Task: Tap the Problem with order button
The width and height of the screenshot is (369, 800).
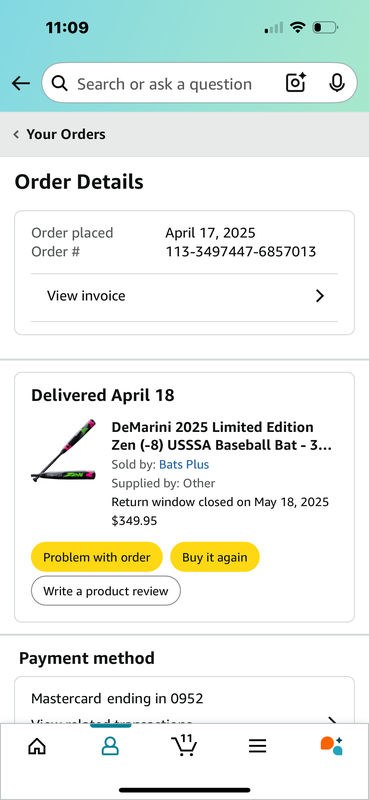Action: pos(96,557)
